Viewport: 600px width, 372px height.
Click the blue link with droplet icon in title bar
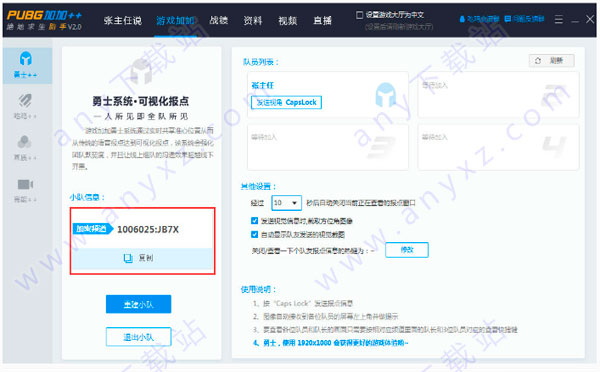tap(479, 19)
